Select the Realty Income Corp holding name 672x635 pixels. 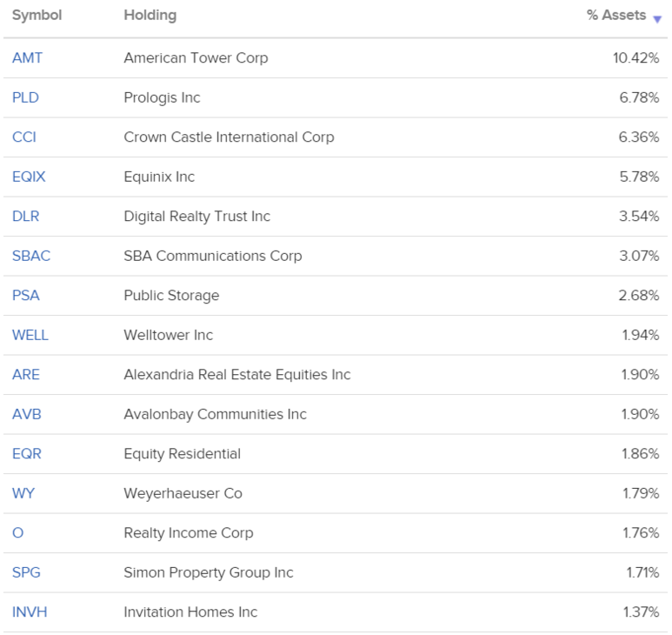(x=189, y=533)
